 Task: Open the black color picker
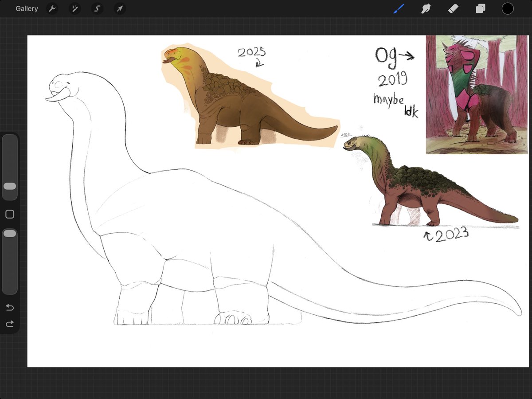tap(508, 8)
